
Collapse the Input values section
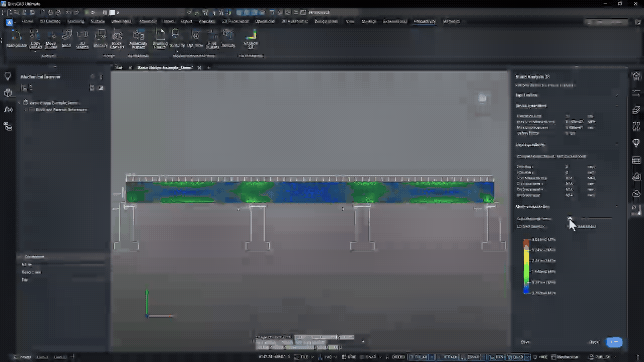[x=617, y=95]
